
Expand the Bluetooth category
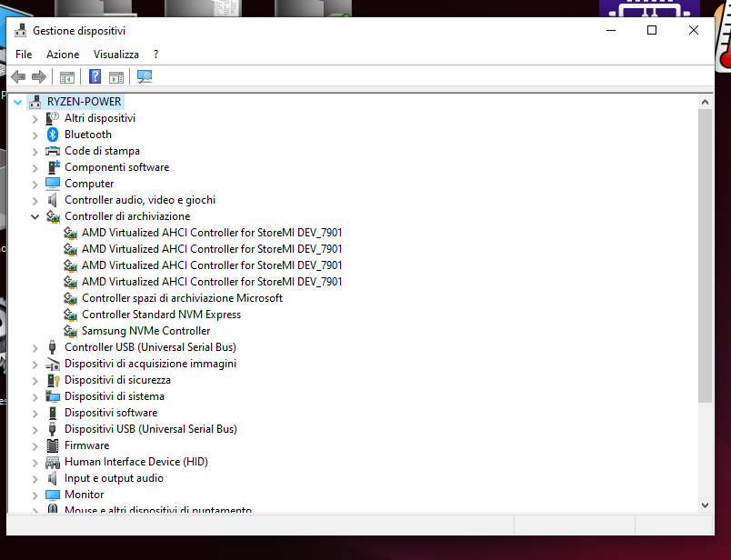pyautogui.click(x=35, y=135)
